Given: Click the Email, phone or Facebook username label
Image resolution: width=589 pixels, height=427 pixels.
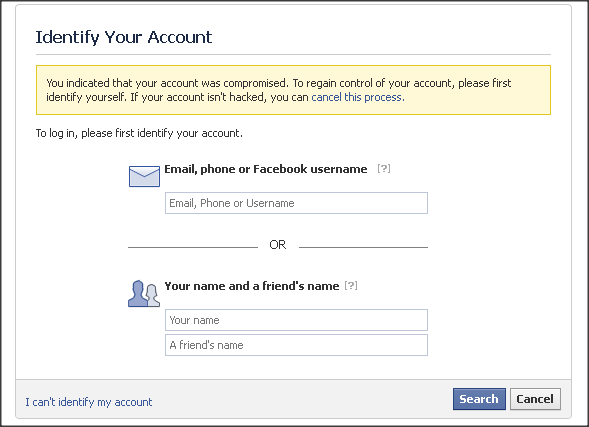Looking at the screenshot, I should point(266,169).
